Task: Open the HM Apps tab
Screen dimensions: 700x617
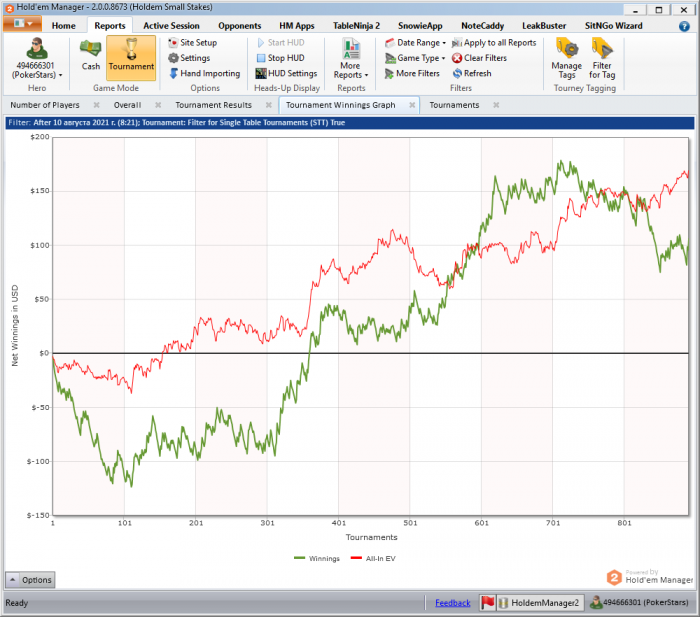Action: (x=297, y=26)
